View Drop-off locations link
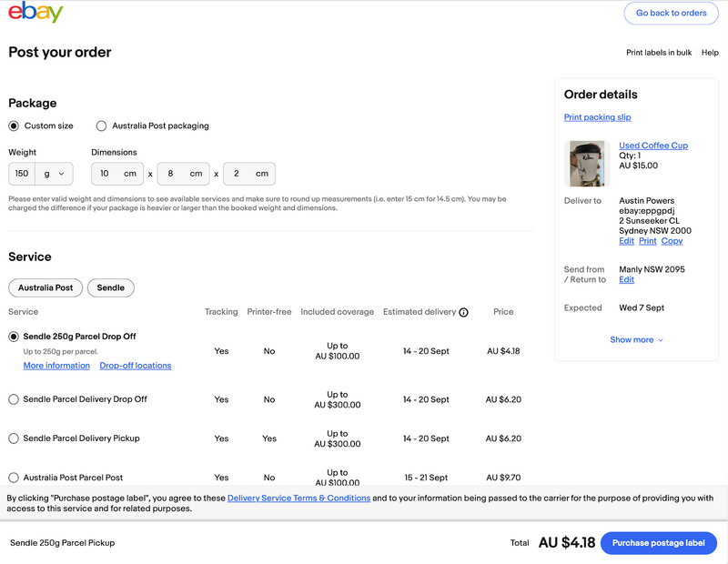728x564 pixels. click(135, 366)
